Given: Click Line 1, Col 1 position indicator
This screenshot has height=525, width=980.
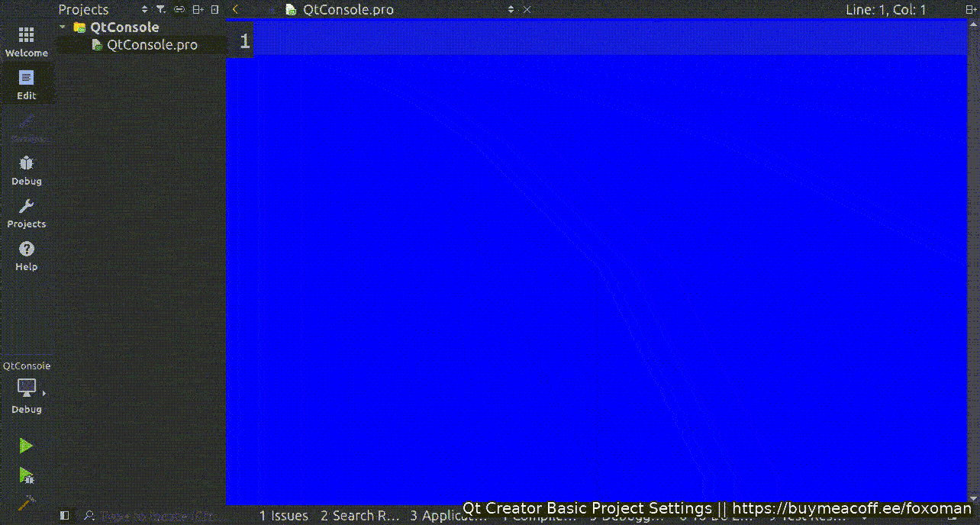Looking at the screenshot, I should [x=886, y=10].
